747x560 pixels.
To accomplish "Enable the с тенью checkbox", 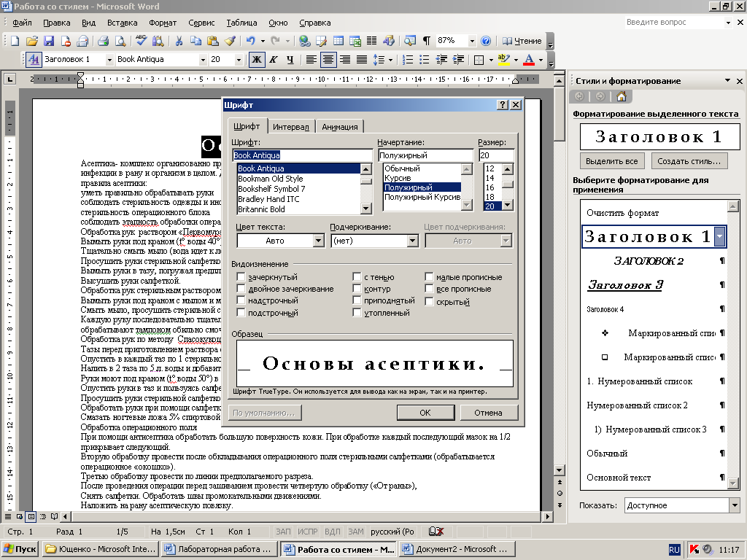I will [x=357, y=276].
